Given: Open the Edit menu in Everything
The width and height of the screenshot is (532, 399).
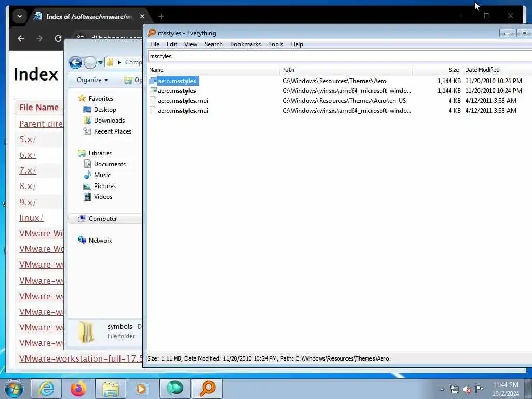Looking at the screenshot, I should (x=171, y=44).
